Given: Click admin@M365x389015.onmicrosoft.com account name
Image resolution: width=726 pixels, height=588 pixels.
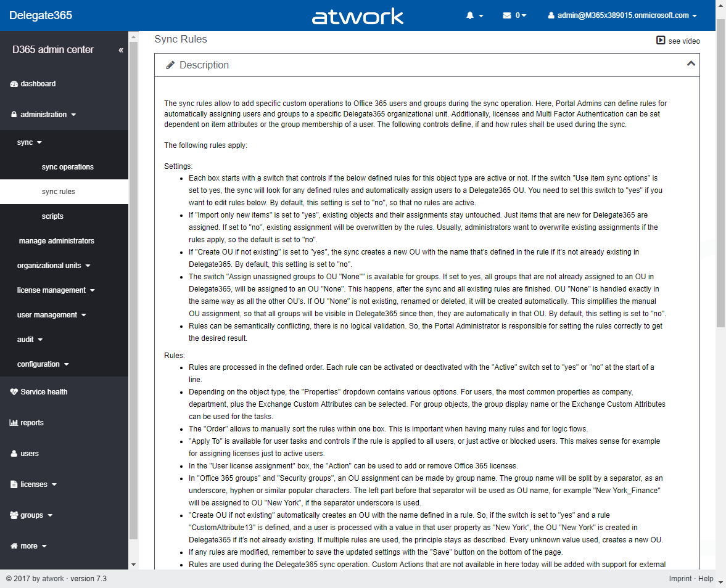Looking at the screenshot, I should coord(623,15).
